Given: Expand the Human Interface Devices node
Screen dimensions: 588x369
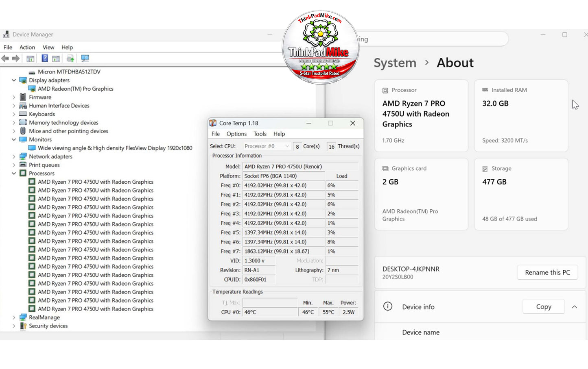Looking at the screenshot, I should (14, 106).
